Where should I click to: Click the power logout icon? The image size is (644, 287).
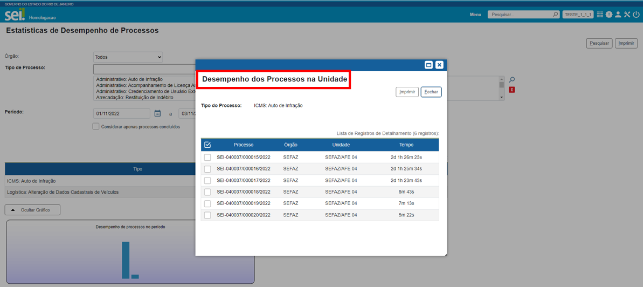click(x=636, y=15)
